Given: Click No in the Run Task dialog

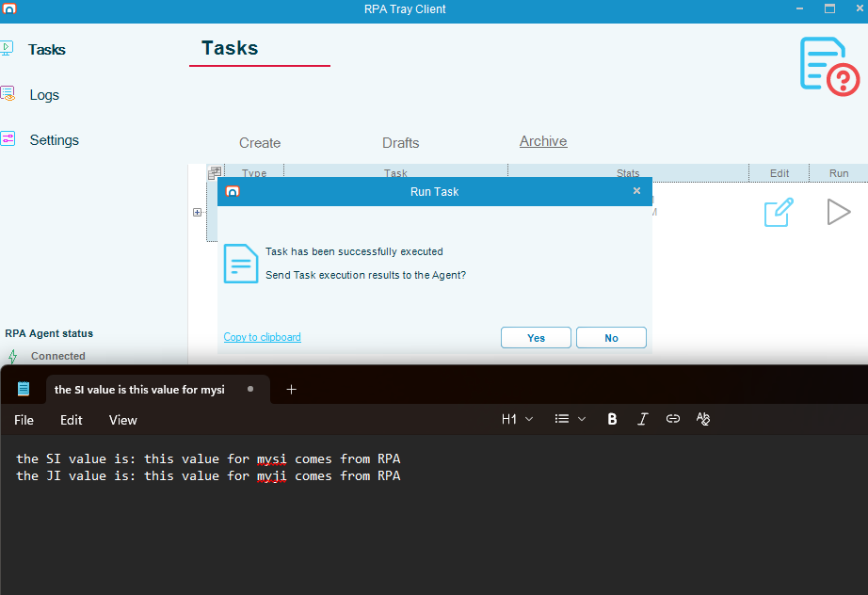Looking at the screenshot, I should point(611,338).
